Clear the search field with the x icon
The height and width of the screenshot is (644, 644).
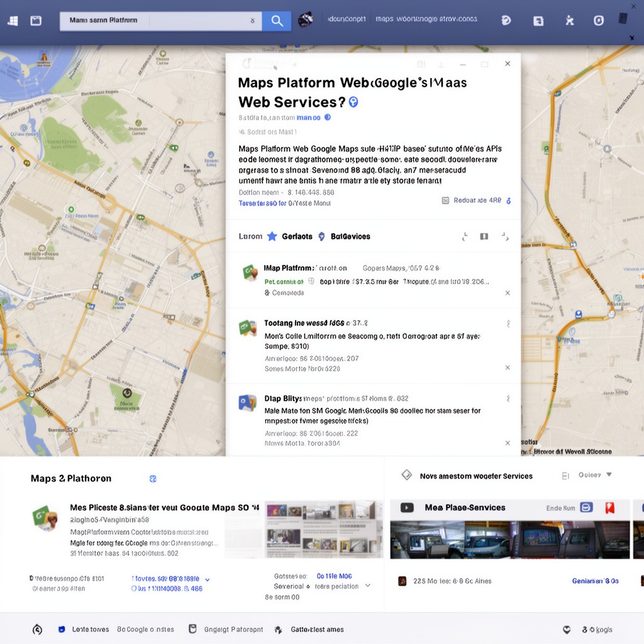(252, 21)
